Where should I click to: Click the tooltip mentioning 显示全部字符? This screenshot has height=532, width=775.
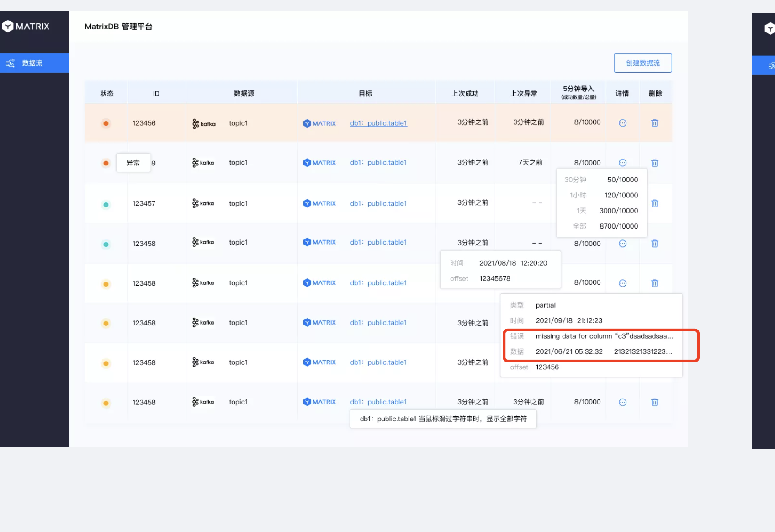coord(443,419)
